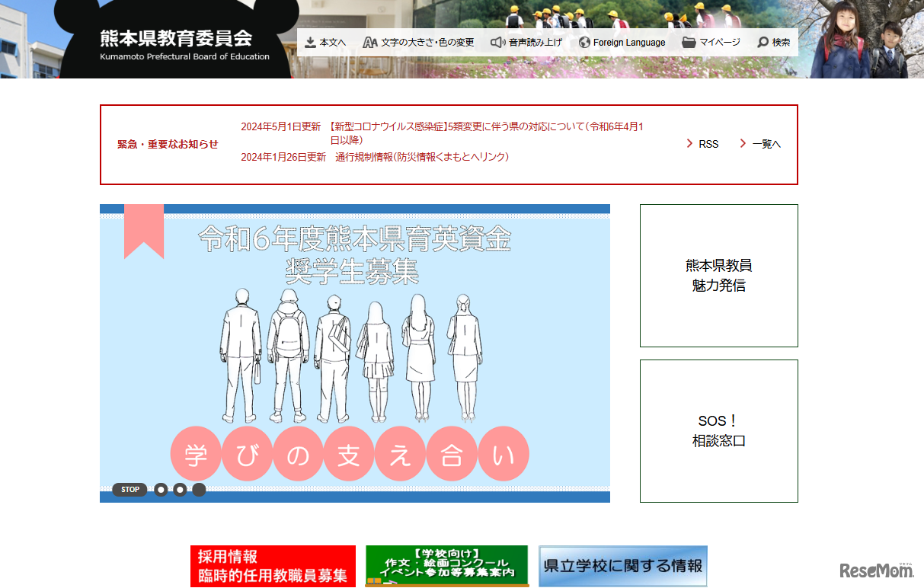Click the chevron beside RSS
The image size is (924, 588).
point(688,143)
